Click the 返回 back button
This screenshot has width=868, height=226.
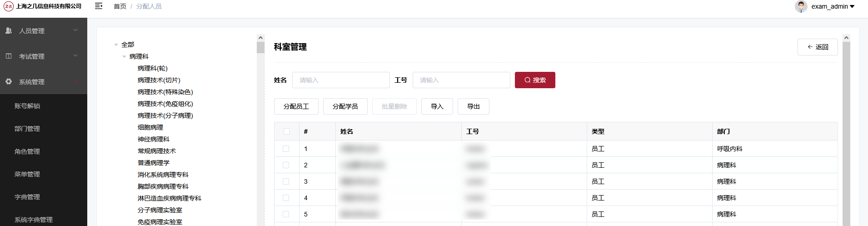click(x=818, y=47)
